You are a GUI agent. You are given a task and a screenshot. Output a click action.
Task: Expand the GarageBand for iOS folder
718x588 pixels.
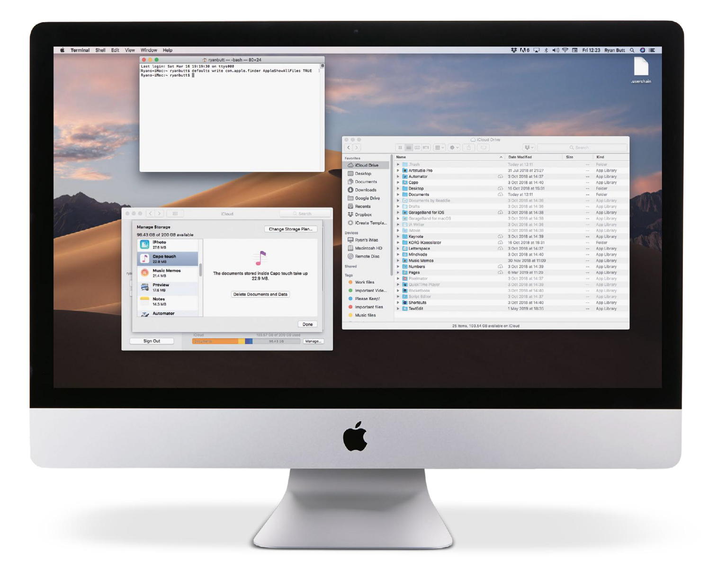click(398, 213)
